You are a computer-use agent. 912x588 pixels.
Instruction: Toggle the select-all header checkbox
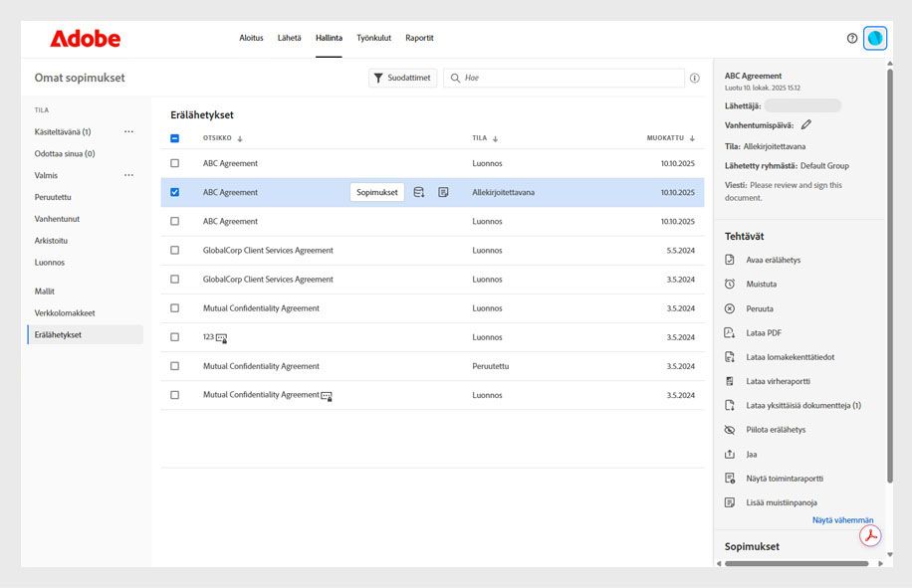point(175,138)
